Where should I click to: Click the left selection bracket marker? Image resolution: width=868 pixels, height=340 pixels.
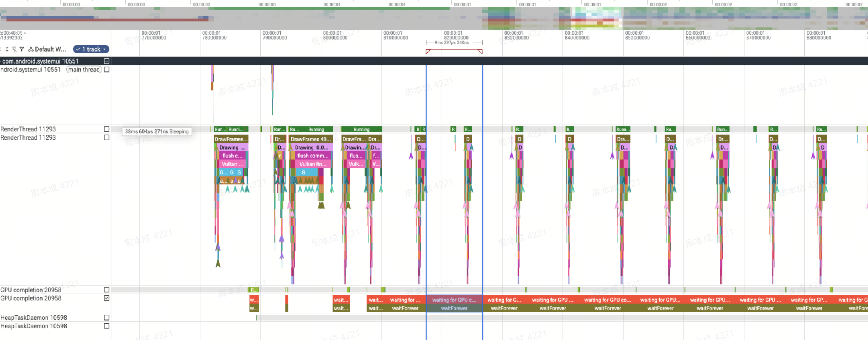[x=428, y=51]
